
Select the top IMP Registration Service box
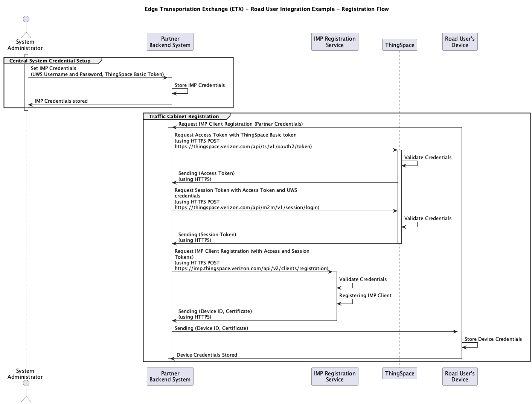pyautogui.click(x=335, y=42)
